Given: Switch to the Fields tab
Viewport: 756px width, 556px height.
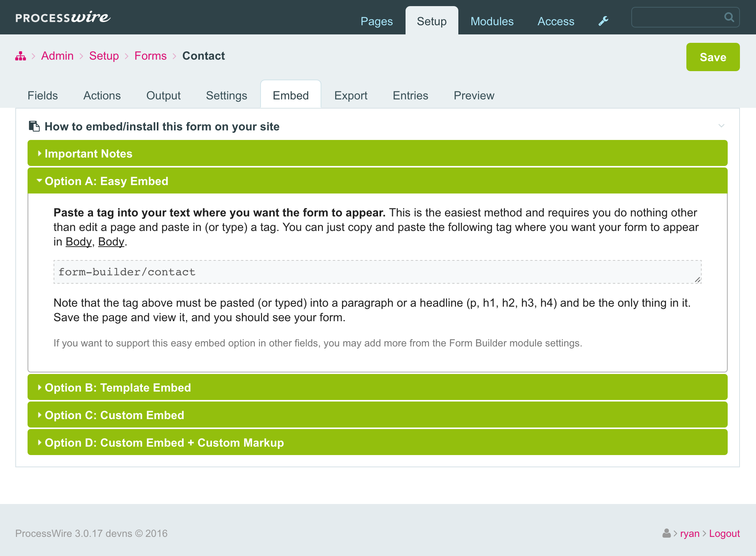Looking at the screenshot, I should [42, 95].
